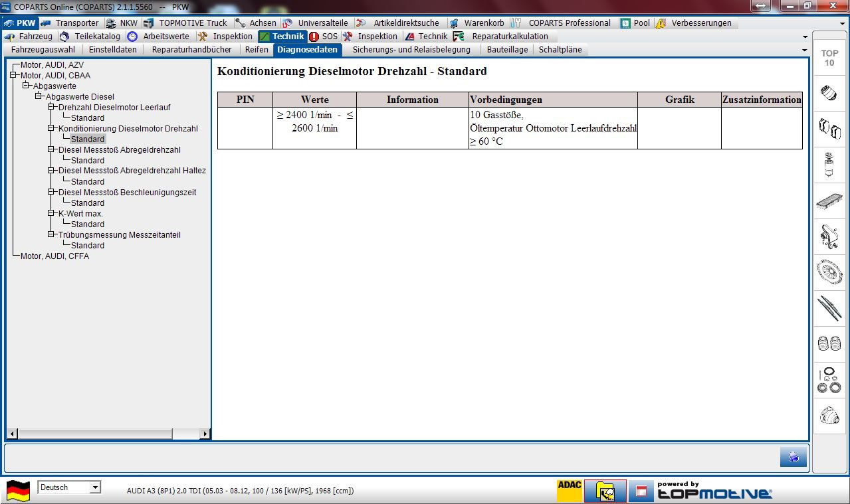Select Diesel Messstoß Abregeldrehzahl Haltez item

pos(132,171)
